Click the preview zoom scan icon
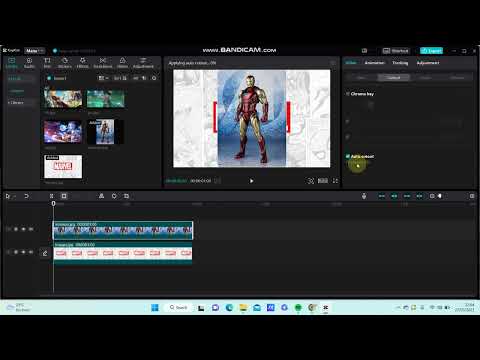480x360 pixels. tap(310, 181)
